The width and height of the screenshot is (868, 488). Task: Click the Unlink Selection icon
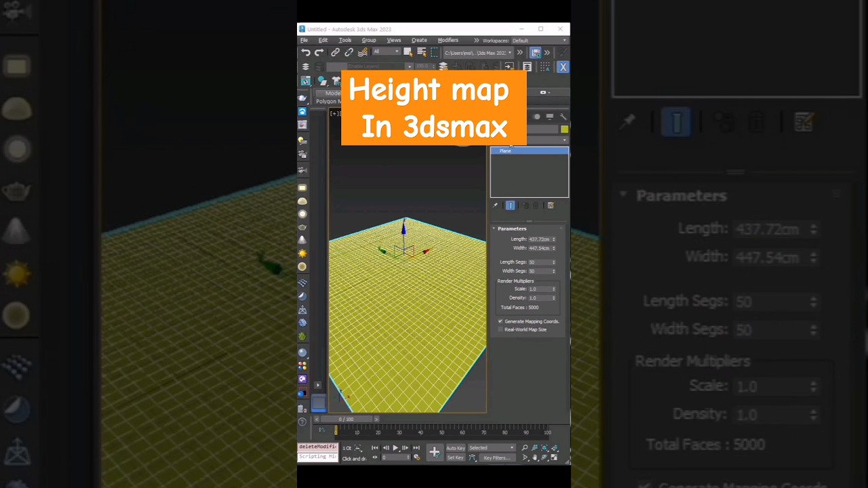[x=349, y=52]
